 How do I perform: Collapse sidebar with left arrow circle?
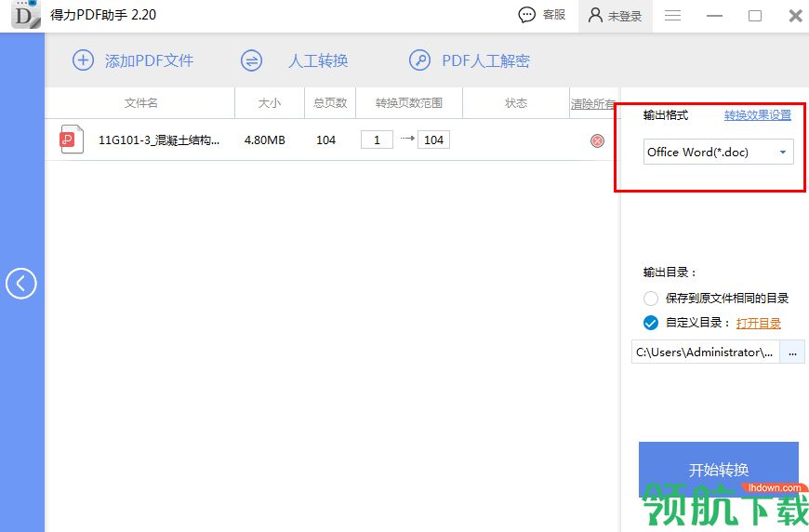point(21,284)
